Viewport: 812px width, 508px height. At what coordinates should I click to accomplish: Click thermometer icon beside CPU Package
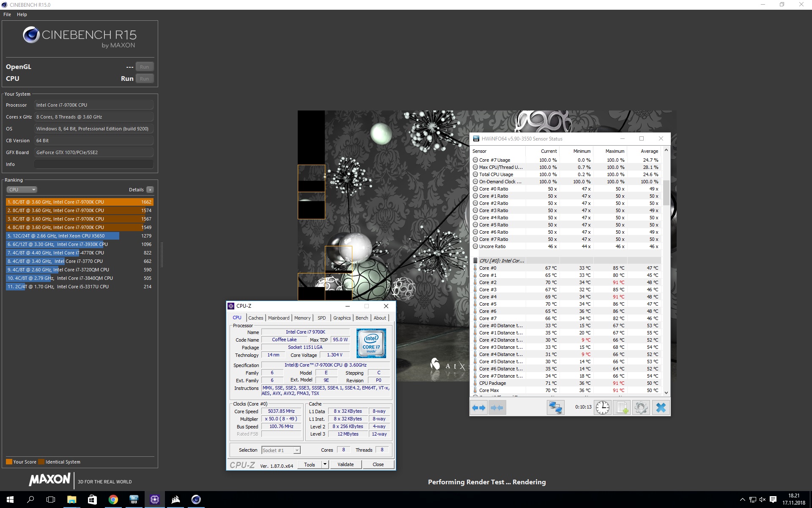tap(475, 383)
